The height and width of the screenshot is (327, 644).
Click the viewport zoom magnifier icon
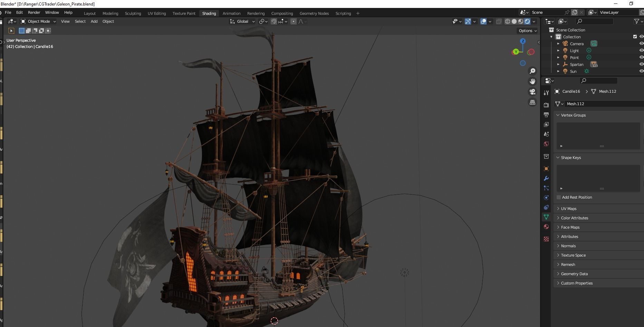532,71
